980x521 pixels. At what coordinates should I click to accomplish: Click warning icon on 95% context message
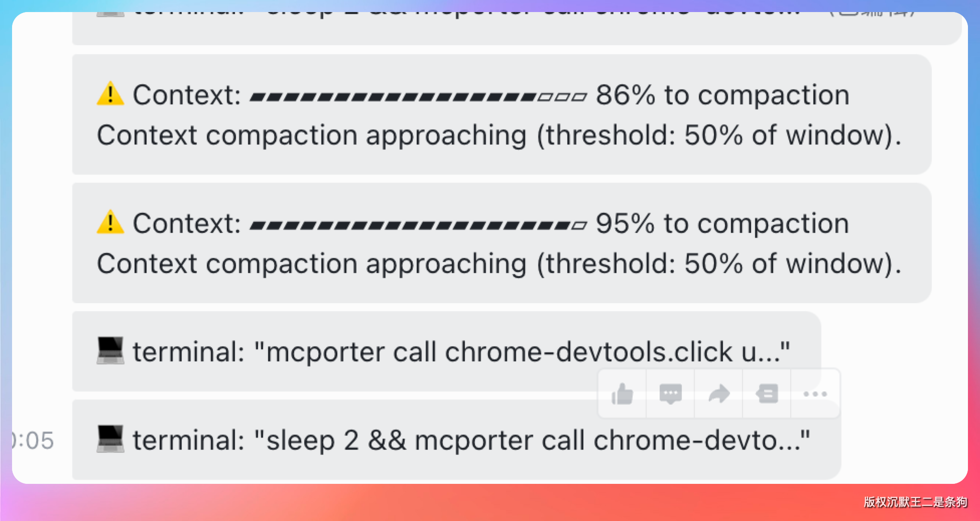(110, 223)
